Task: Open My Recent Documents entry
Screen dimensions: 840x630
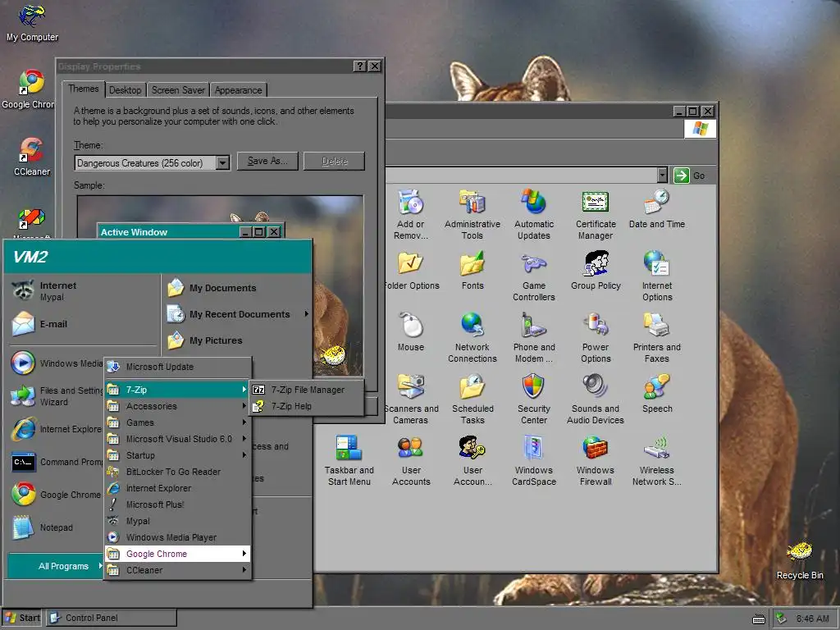Action: click(235, 314)
